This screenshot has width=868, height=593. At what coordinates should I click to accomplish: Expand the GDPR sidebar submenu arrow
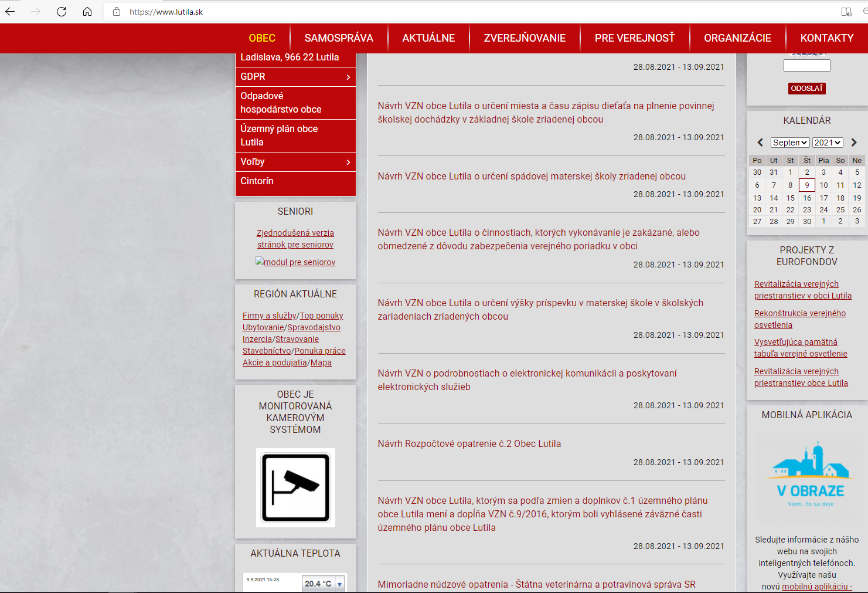(x=348, y=77)
